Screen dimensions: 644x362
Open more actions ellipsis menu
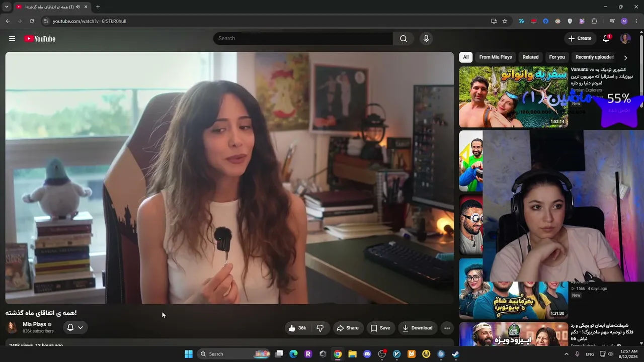point(447,328)
